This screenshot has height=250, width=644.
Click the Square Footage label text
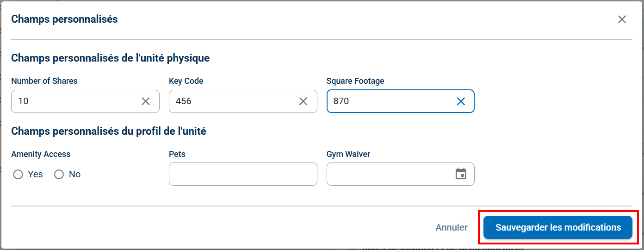click(355, 81)
